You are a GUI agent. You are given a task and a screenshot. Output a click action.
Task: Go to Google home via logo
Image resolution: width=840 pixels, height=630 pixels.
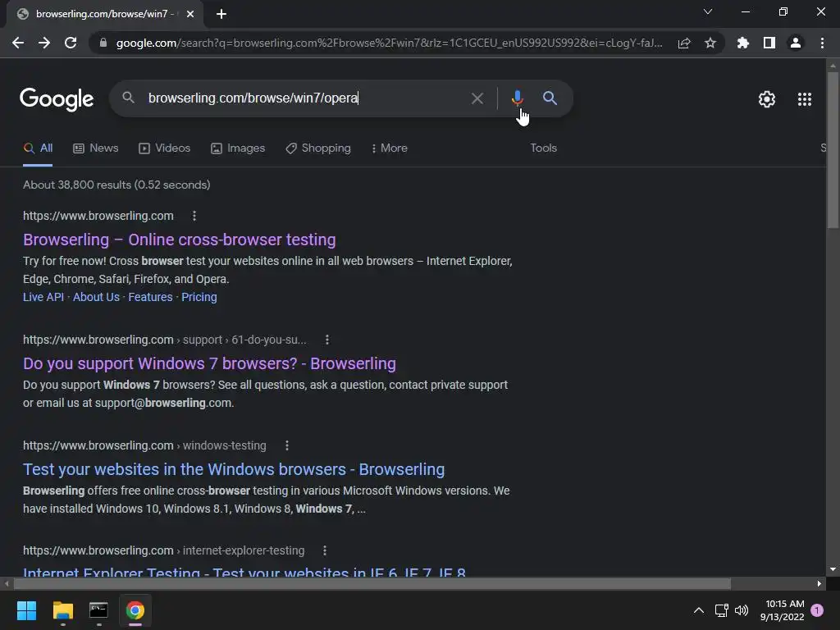point(57,99)
